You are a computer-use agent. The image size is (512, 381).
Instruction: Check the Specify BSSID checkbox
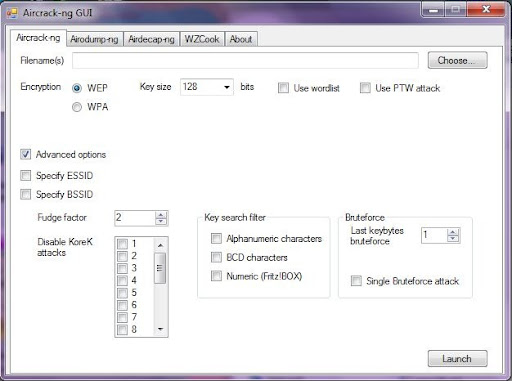[x=26, y=194]
